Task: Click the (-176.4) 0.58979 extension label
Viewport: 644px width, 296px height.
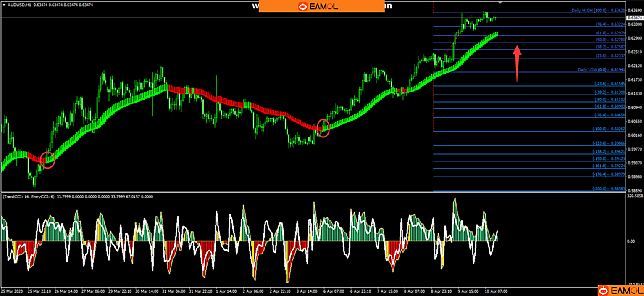Action: (x=609, y=174)
